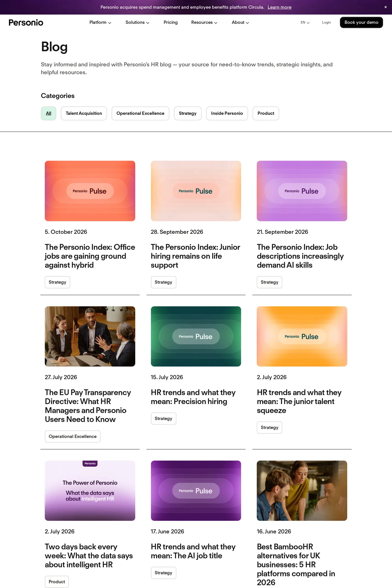The height and width of the screenshot is (588, 392).
Task: Open the orange Pulse thumbnail for junior talent squeeze
Action: [x=302, y=336]
